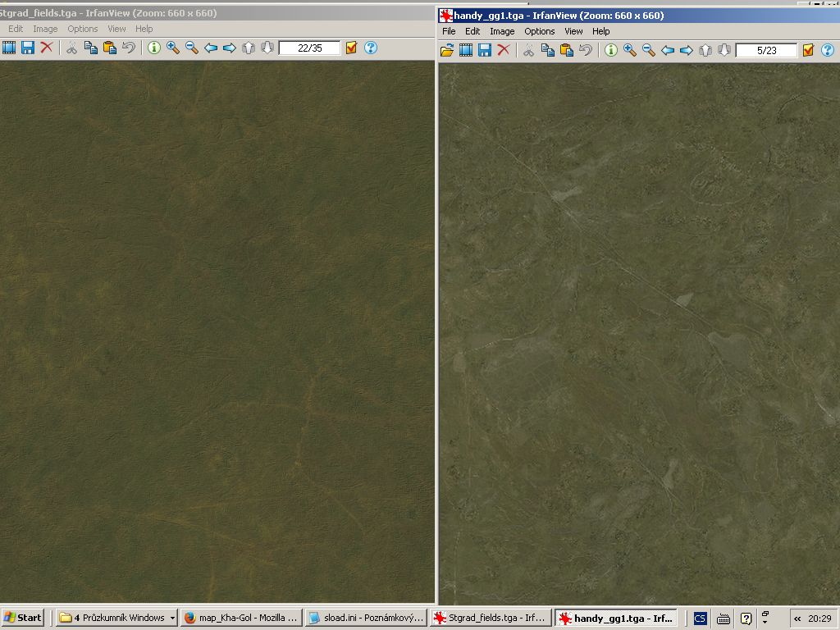Zoom in on handy_gg1 image
Image resolution: width=840 pixels, height=630 pixels.
(629, 50)
